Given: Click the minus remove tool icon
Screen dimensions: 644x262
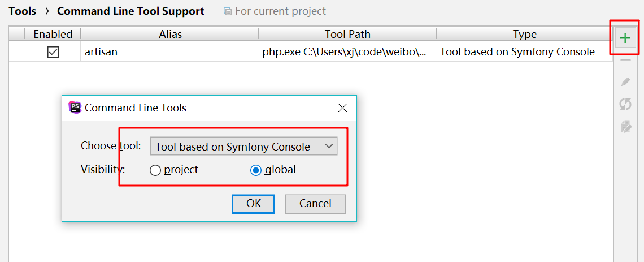Looking at the screenshot, I should [x=625, y=61].
